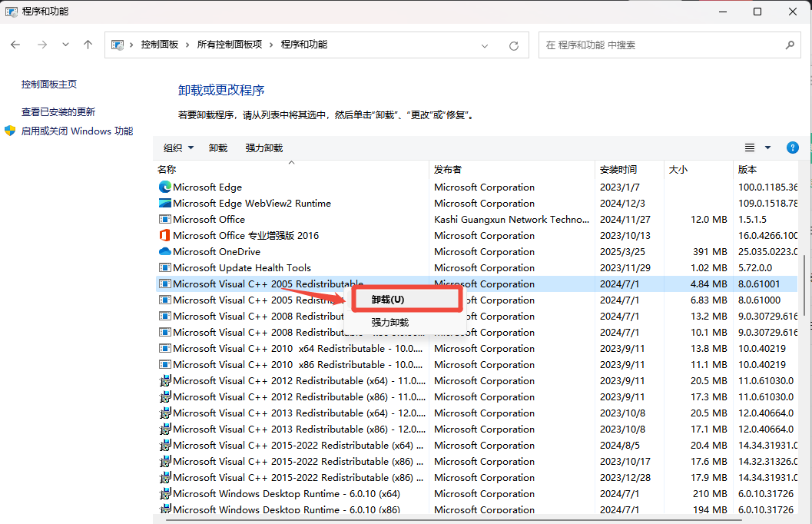Image resolution: width=812 pixels, height=524 pixels.
Task: Click icon of Visual C++ 2015-2022 Redistributable (x64)
Action: pos(164,446)
